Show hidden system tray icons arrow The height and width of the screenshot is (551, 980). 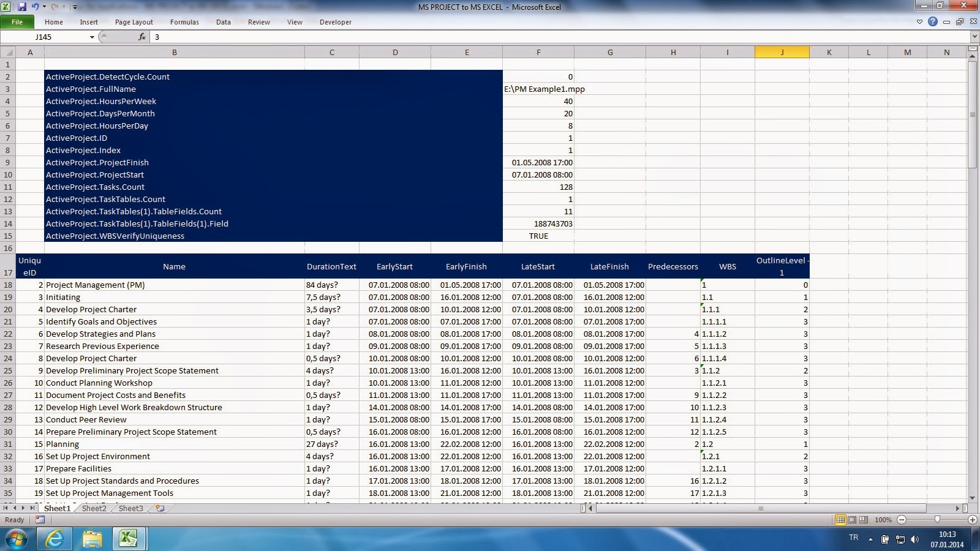pyautogui.click(x=870, y=539)
